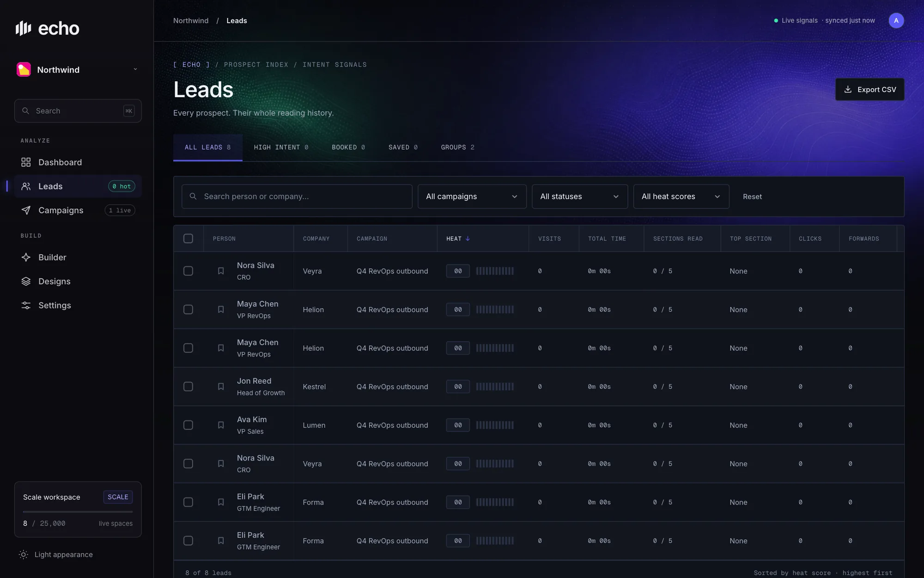
Task: Open the All statuses dropdown
Action: pos(579,197)
